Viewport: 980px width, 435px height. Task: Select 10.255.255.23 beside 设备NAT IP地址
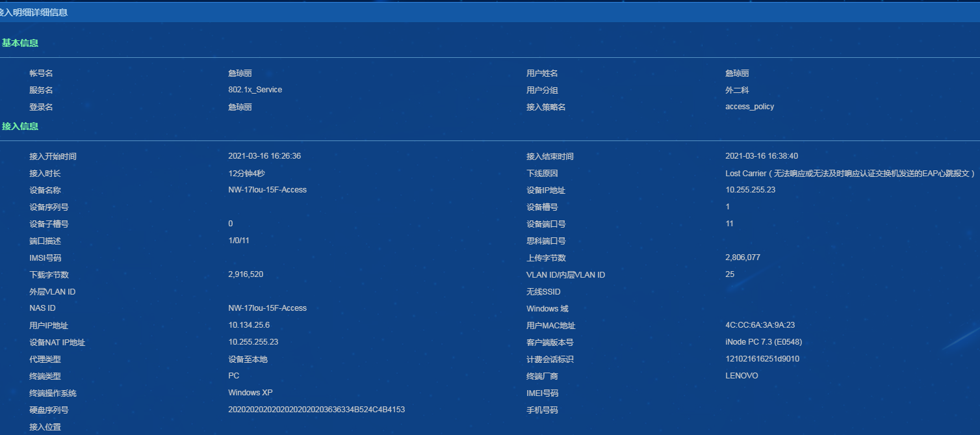point(253,342)
